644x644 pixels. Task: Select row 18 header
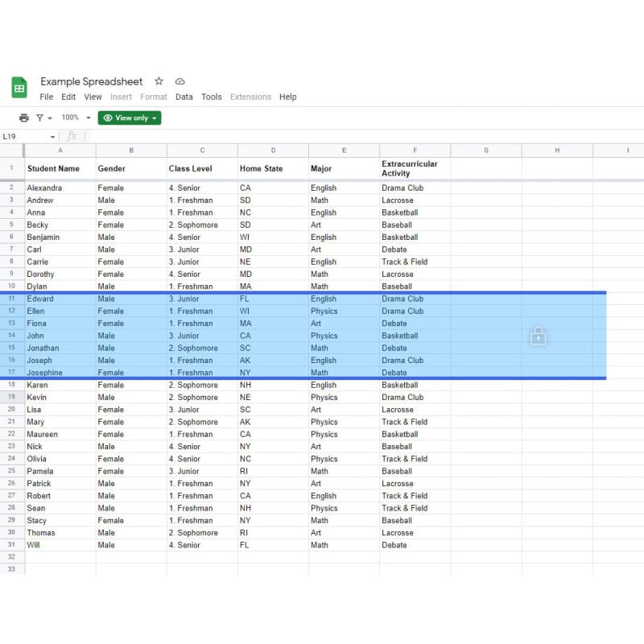tap(12, 385)
